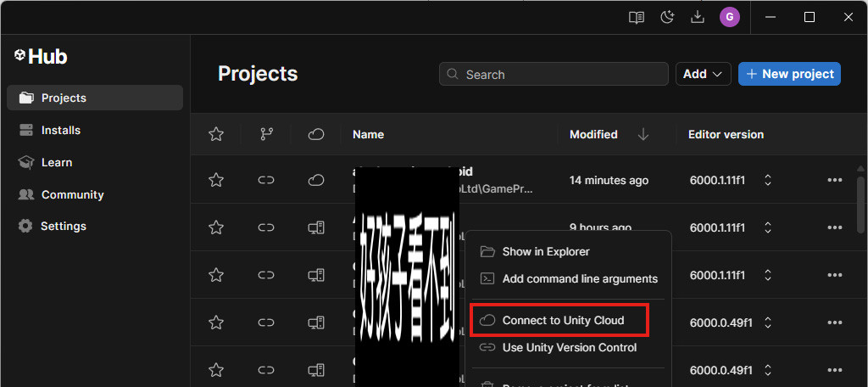
Task: Change the editor version for the 14 minutes ago project
Action: click(768, 180)
